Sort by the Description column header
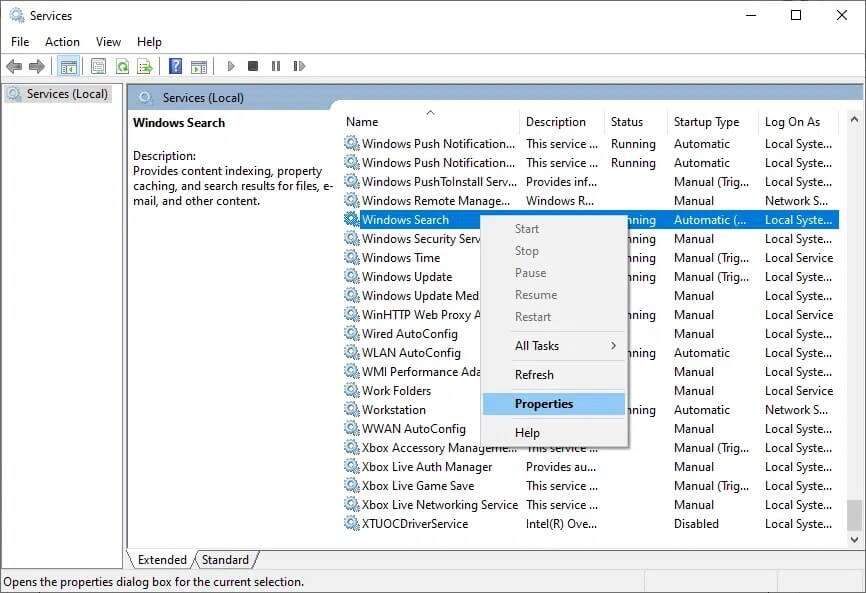866x593 pixels. point(562,122)
